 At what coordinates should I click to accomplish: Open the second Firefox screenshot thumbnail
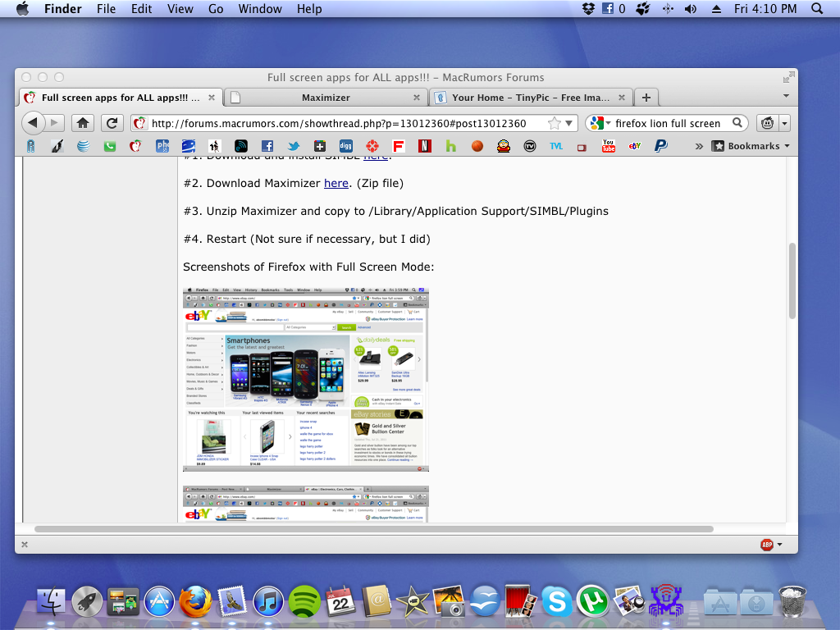[306, 504]
